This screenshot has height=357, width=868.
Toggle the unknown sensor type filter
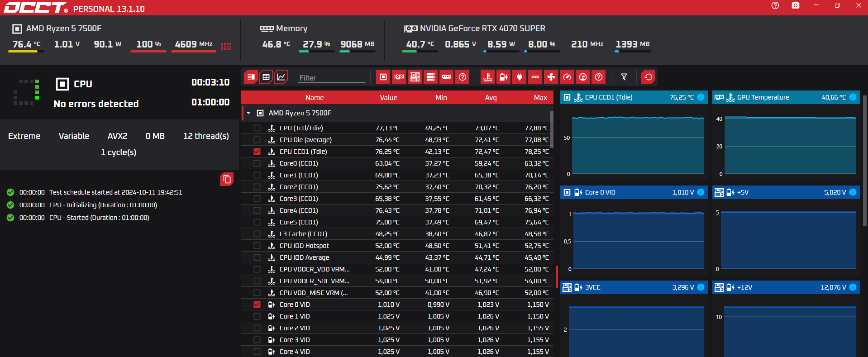(x=599, y=77)
